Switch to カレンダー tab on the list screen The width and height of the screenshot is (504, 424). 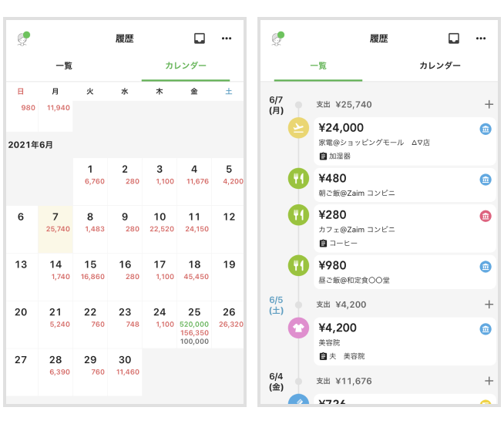click(440, 66)
